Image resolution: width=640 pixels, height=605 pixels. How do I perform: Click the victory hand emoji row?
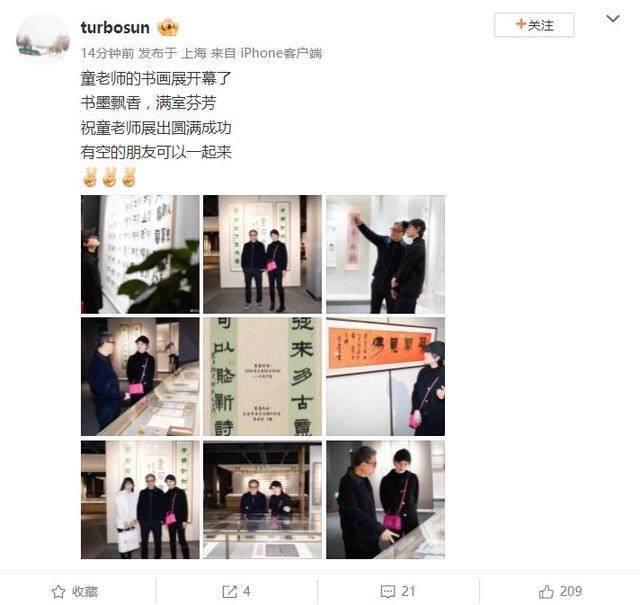pyautogui.click(x=109, y=177)
